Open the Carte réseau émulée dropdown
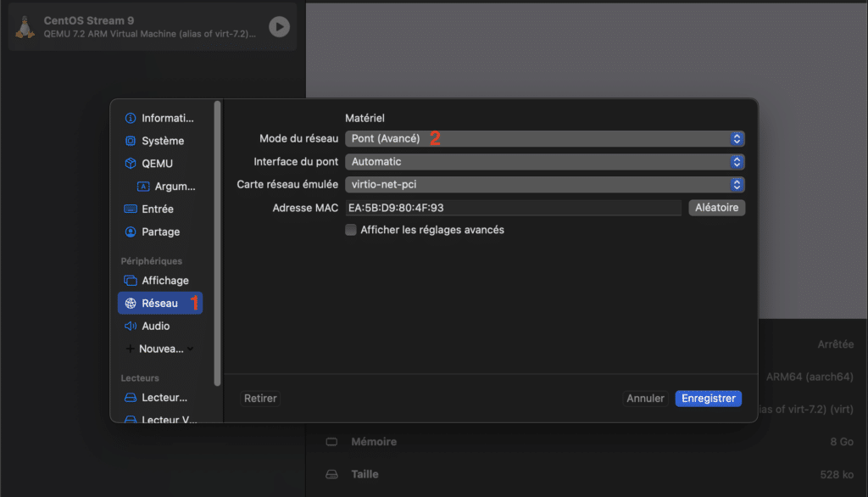The image size is (868, 497). (545, 185)
